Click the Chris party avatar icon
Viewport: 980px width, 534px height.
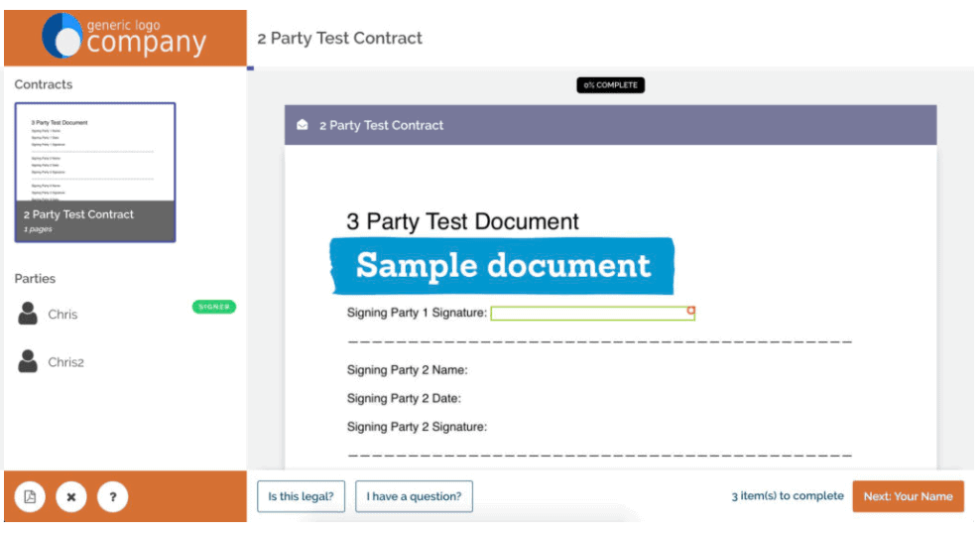(x=28, y=314)
